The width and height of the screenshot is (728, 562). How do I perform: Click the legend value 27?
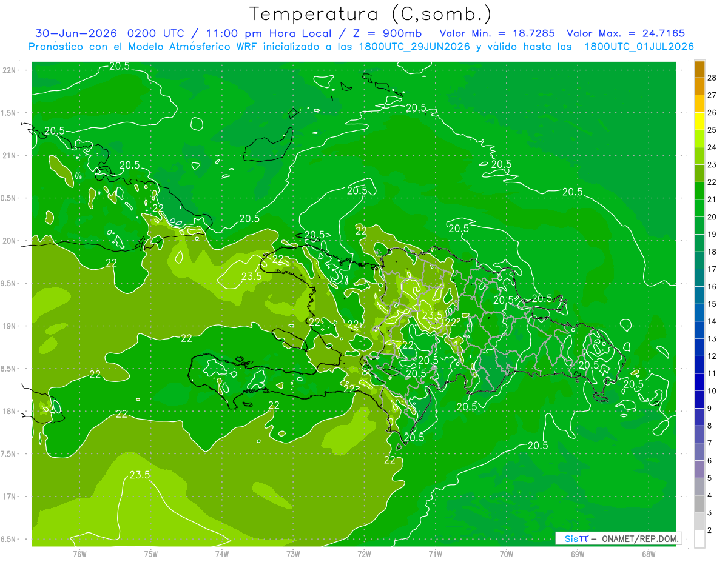[x=712, y=95]
